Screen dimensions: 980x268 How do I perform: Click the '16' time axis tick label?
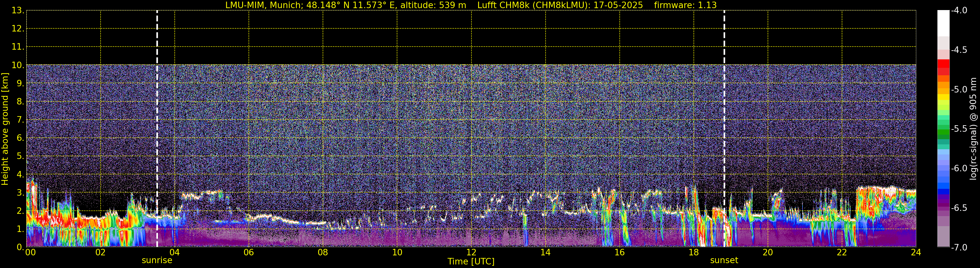tap(620, 253)
